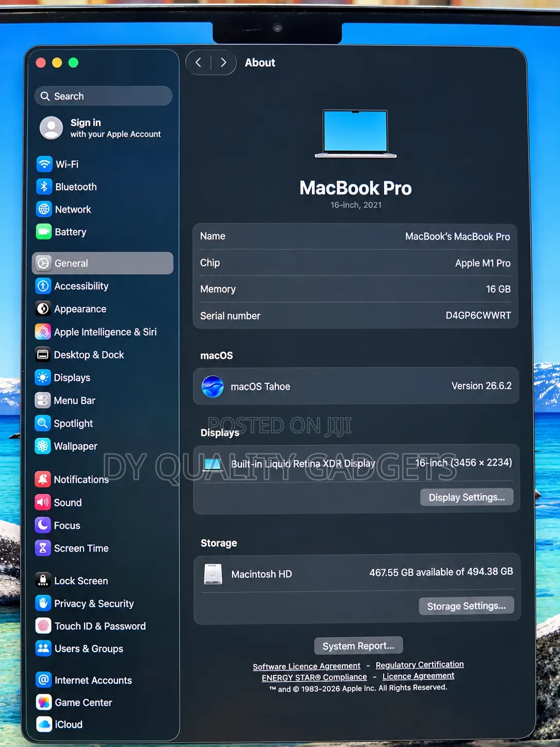Open Displays icon in sidebar
This screenshot has height=747, width=560.
pos(43,377)
